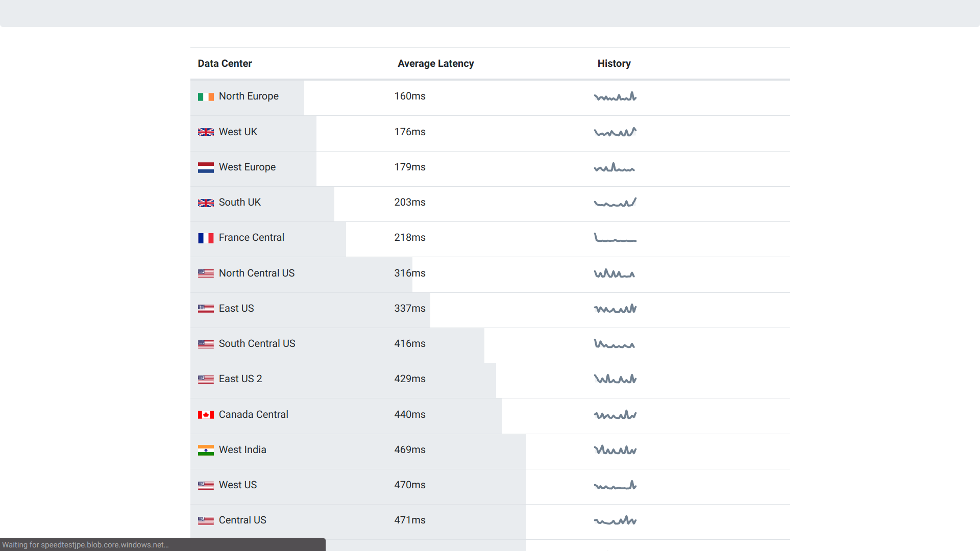Click the France Central history sparkline
980x551 pixels.
point(615,238)
